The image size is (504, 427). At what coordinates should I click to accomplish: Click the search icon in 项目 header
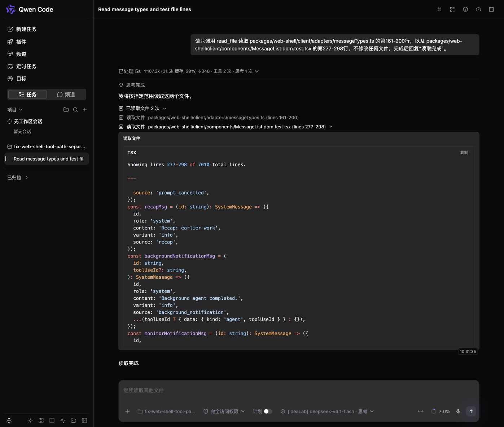(x=75, y=110)
